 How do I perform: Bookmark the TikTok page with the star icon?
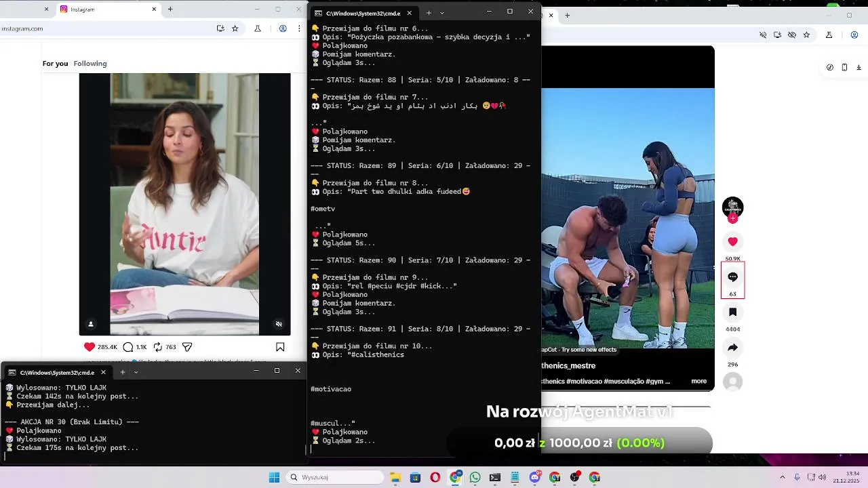coord(807,35)
